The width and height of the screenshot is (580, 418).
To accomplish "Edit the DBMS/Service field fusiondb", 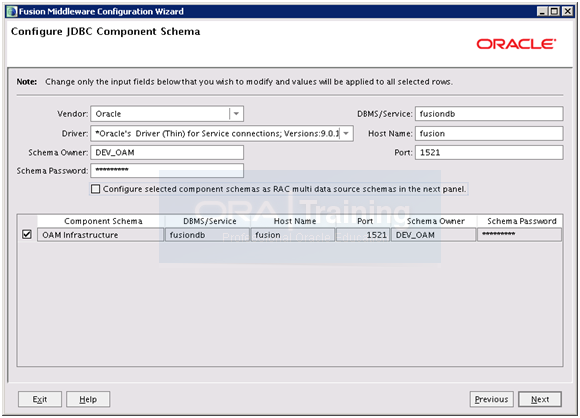I will [489, 114].
